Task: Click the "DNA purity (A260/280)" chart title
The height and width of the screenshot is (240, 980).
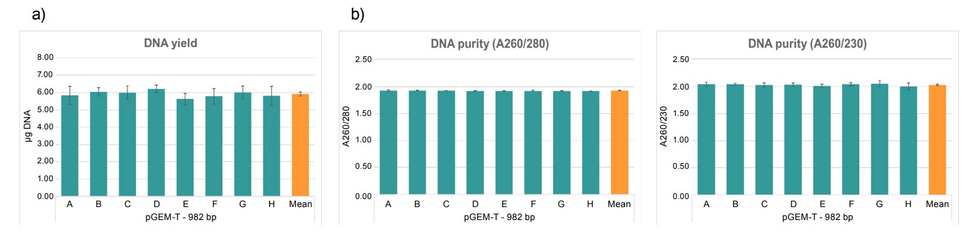Action: (489, 44)
